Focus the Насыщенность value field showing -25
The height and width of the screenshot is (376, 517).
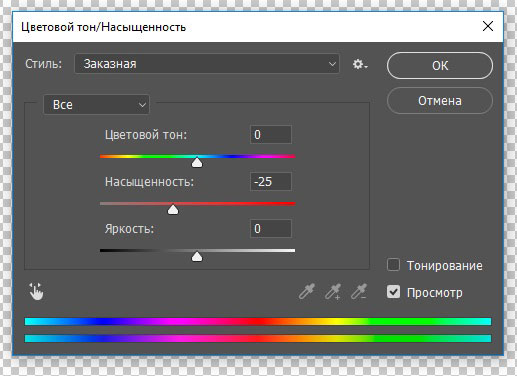[x=271, y=182]
